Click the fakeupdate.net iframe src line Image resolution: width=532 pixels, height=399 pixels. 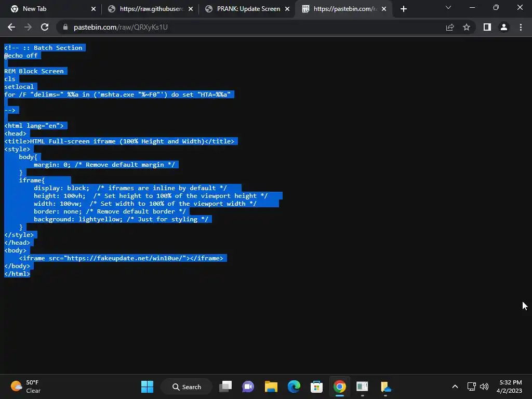click(121, 259)
